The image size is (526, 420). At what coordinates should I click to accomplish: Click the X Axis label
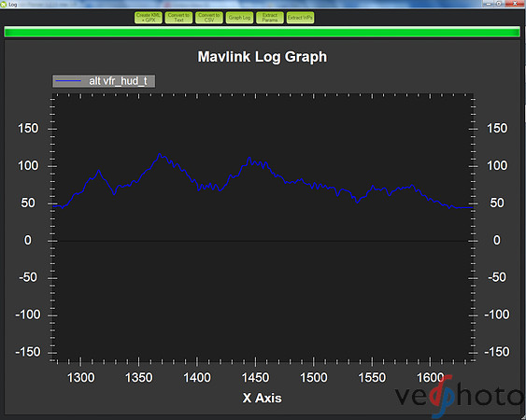pyautogui.click(x=262, y=399)
